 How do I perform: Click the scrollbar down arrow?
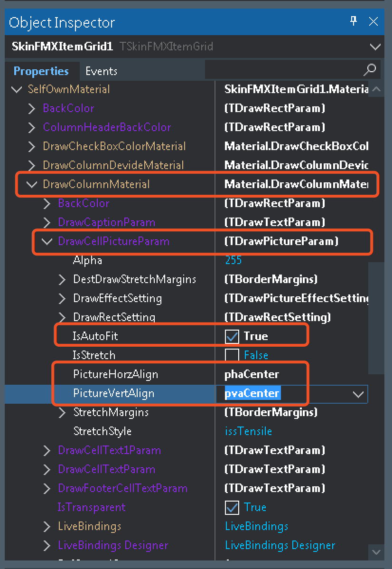click(376, 551)
